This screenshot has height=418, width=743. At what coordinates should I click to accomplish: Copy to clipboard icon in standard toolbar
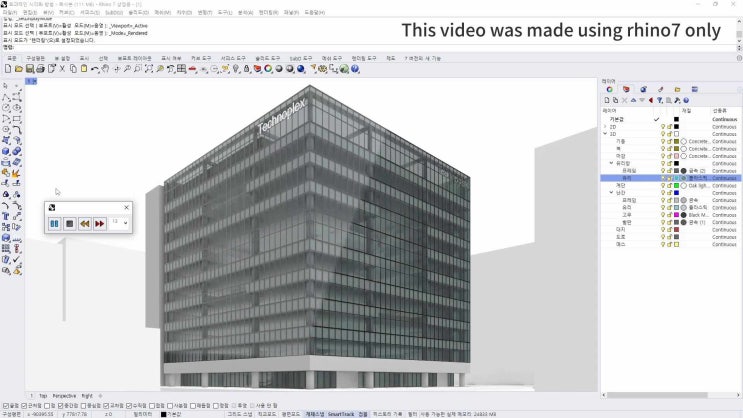point(73,69)
